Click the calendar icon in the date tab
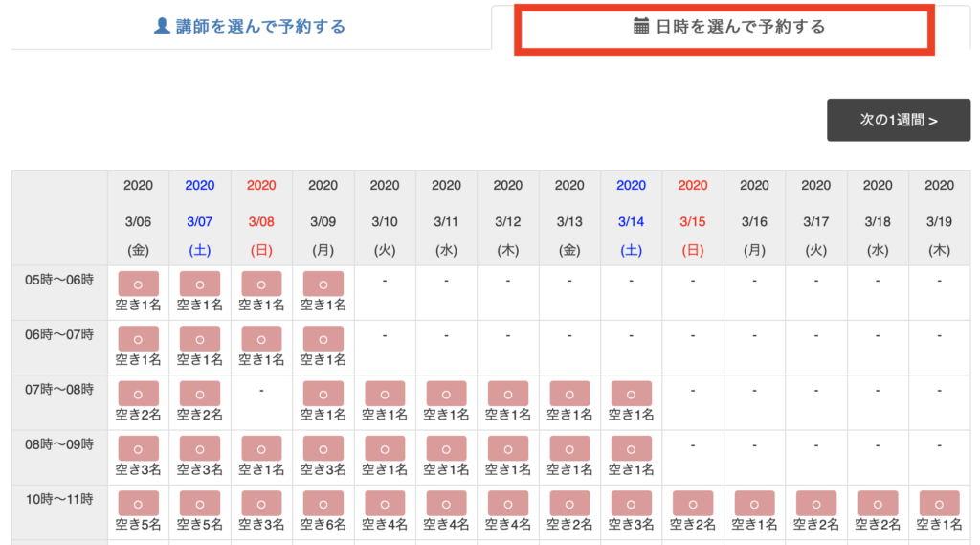 pos(641,27)
